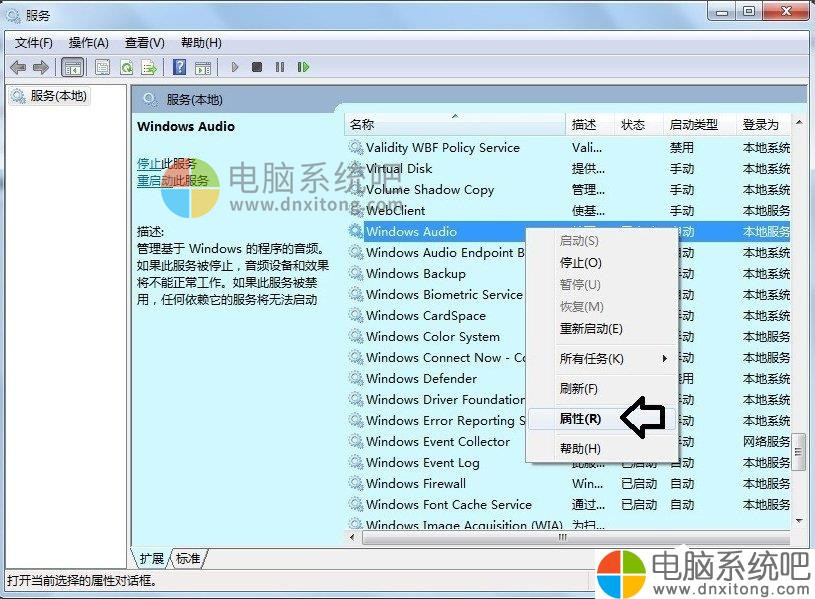Click the vertical scrollbar up arrow
This screenshot has height=599, width=815.
[799, 123]
